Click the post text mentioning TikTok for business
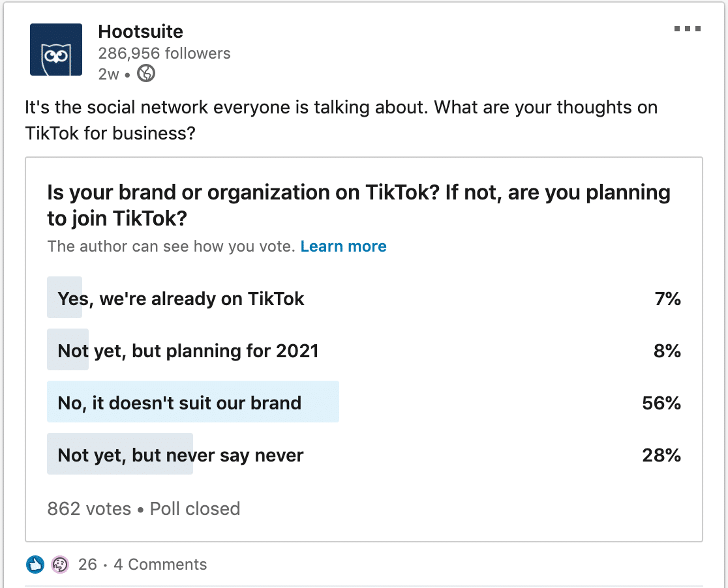The image size is (728, 588). coord(341,119)
